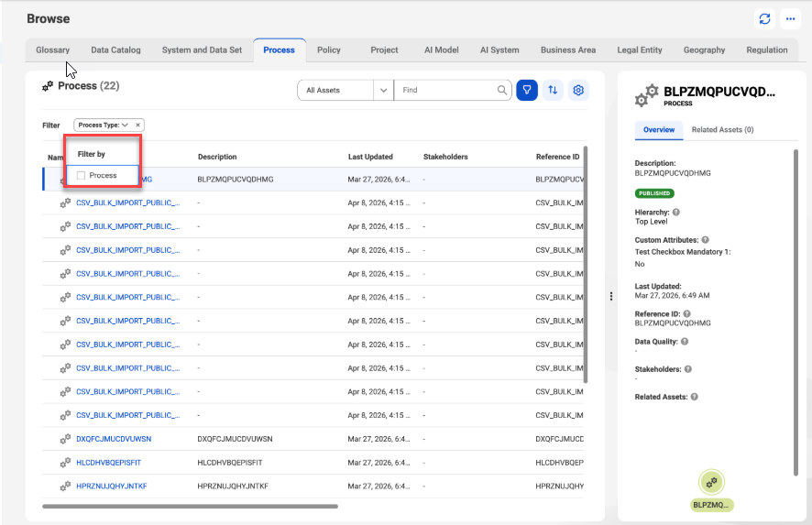Open the AI Model tab

click(441, 50)
